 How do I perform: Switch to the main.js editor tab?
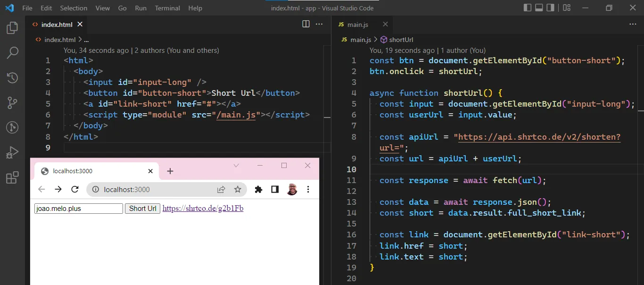point(358,25)
